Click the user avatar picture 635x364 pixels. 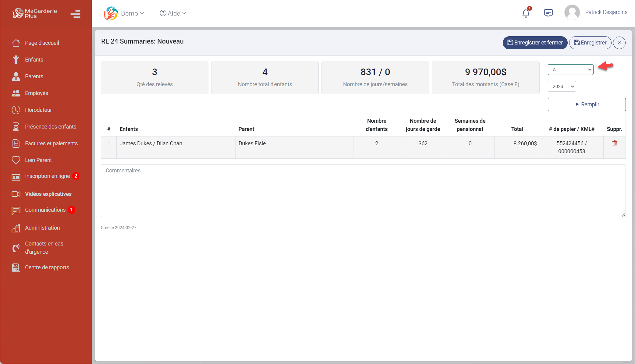click(572, 12)
